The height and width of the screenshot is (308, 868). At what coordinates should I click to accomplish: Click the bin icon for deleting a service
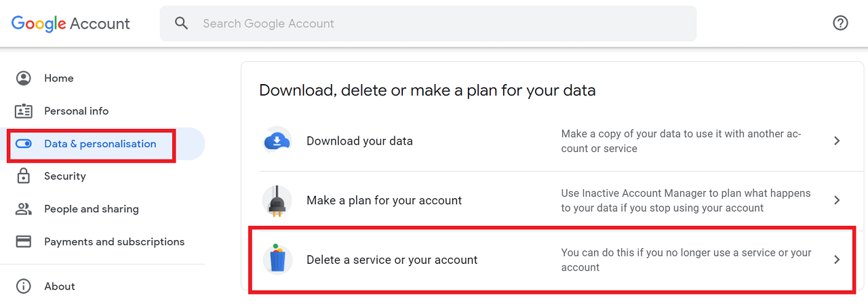point(277,259)
